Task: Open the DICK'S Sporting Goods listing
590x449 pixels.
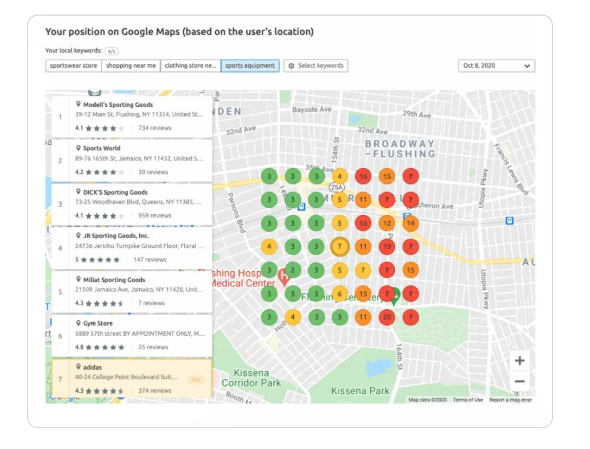Action: pyautogui.click(x=132, y=204)
